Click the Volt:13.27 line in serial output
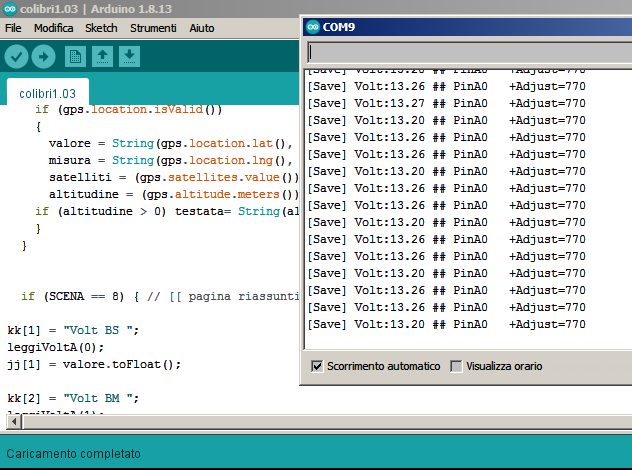The image size is (632, 470). [x=446, y=103]
